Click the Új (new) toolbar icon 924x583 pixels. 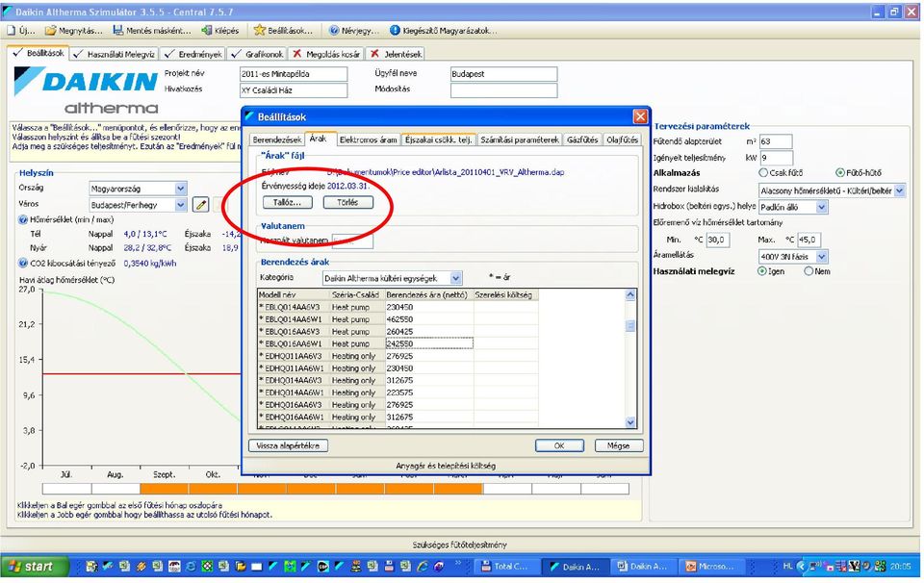tap(12, 31)
